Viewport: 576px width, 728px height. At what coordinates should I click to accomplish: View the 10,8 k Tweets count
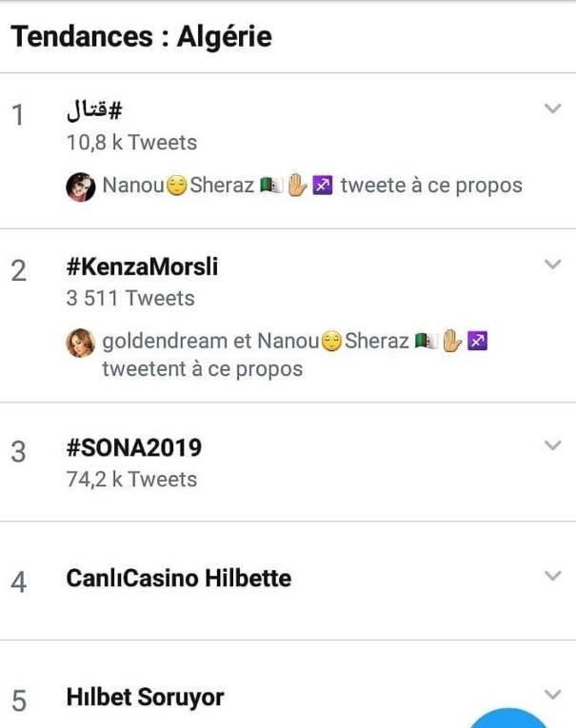coord(132,143)
